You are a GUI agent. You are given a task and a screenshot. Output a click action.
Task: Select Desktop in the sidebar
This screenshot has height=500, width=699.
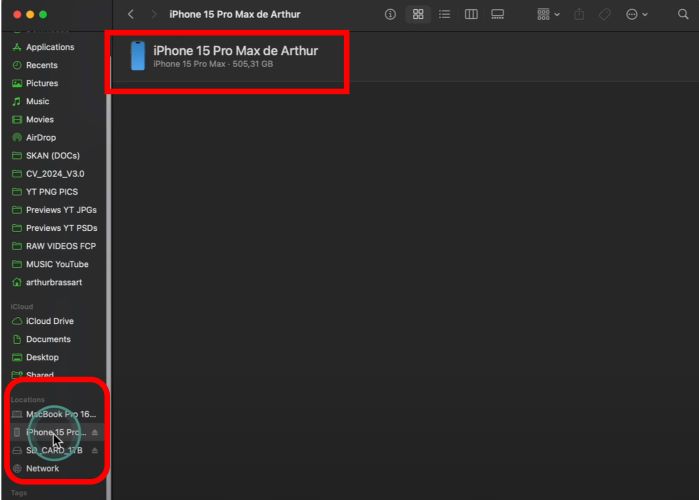42,357
